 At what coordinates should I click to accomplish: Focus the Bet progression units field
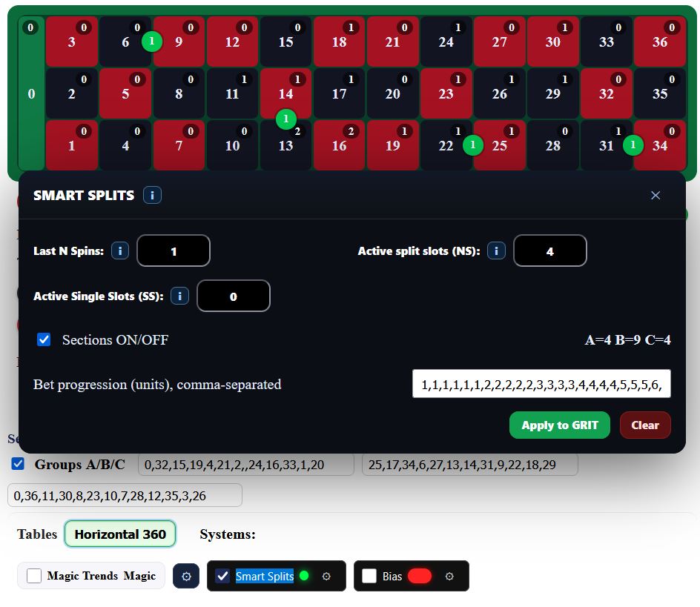[541, 384]
